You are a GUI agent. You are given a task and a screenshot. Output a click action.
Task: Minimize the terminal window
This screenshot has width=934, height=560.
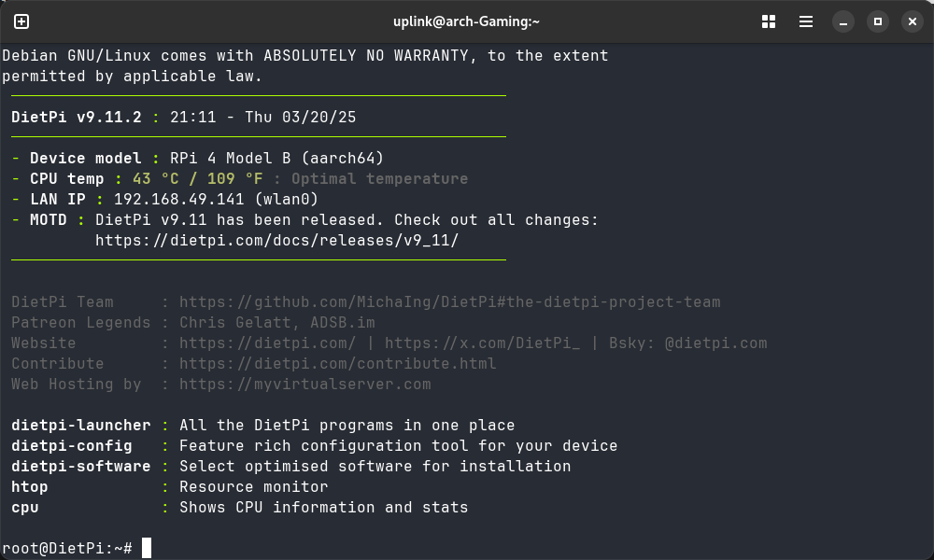click(x=843, y=21)
